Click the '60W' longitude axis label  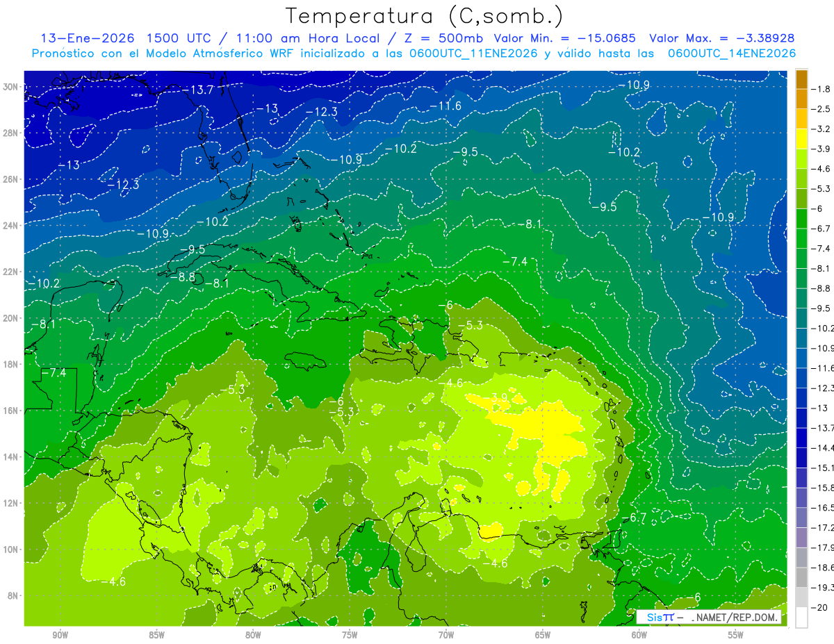[x=639, y=635]
